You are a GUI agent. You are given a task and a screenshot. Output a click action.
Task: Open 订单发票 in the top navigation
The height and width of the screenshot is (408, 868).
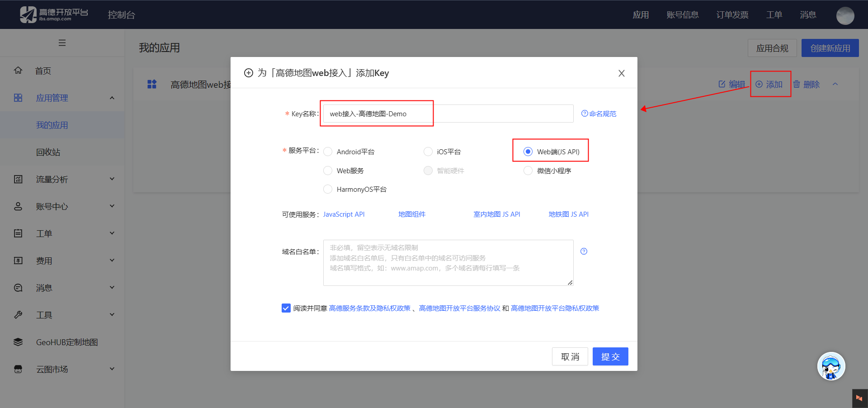tap(732, 15)
